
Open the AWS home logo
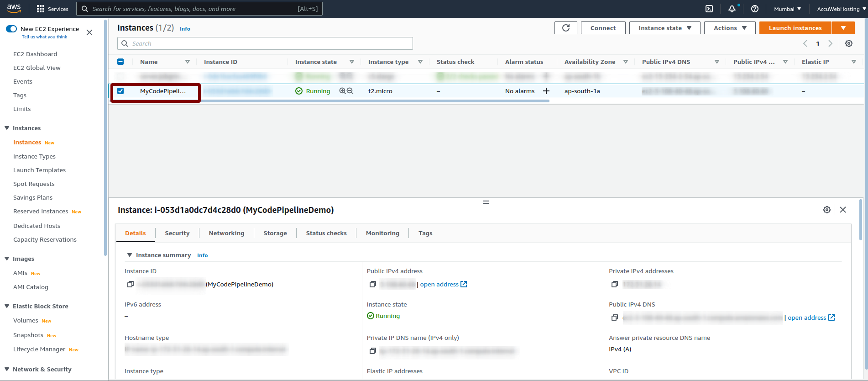pyautogui.click(x=14, y=9)
